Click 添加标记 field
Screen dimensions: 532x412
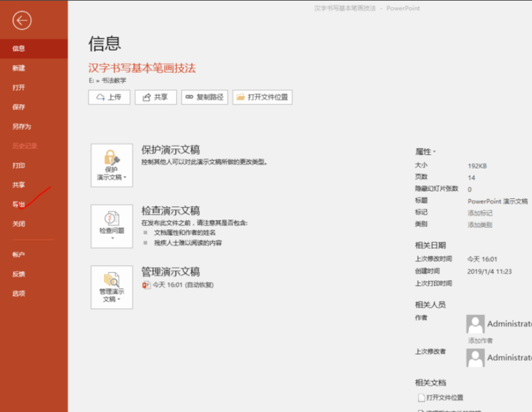click(480, 213)
